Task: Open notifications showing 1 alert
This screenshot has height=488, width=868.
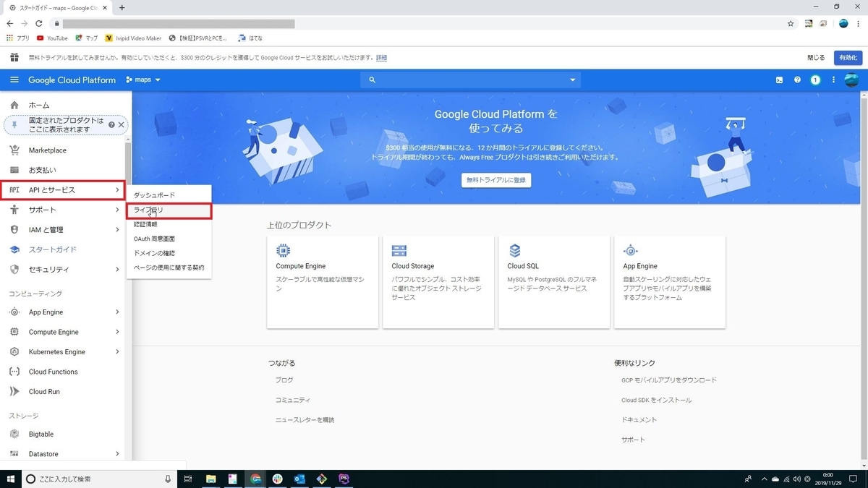Action: (815, 80)
